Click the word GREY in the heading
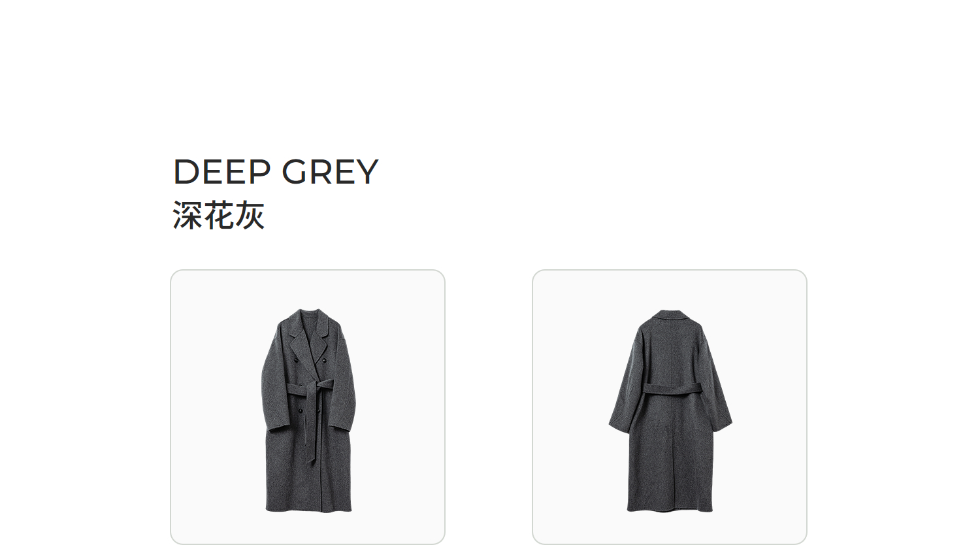Viewport: 980px width, 545px height. pyautogui.click(x=330, y=172)
